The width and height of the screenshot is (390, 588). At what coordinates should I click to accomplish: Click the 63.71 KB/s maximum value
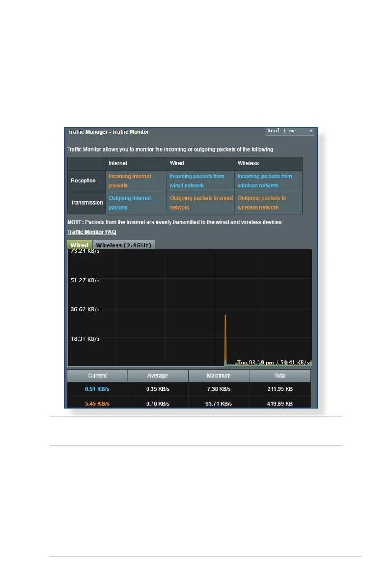(219, 404)
